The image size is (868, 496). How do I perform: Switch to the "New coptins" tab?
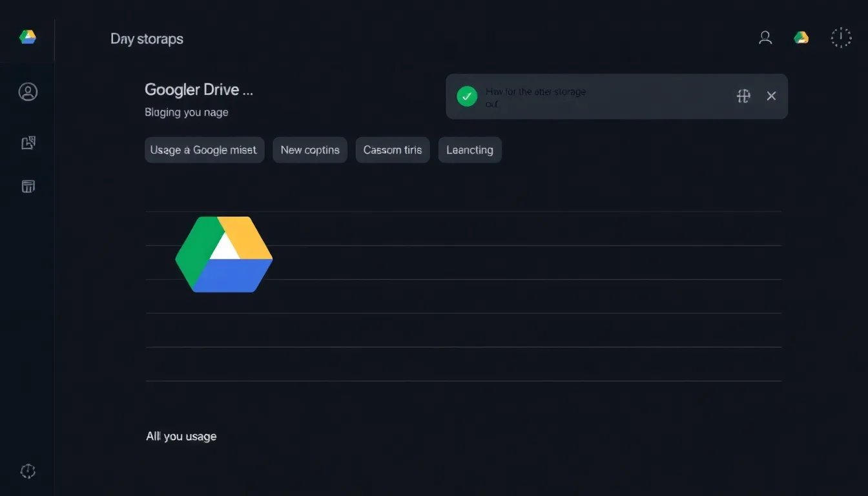click(x=310, y=150)
